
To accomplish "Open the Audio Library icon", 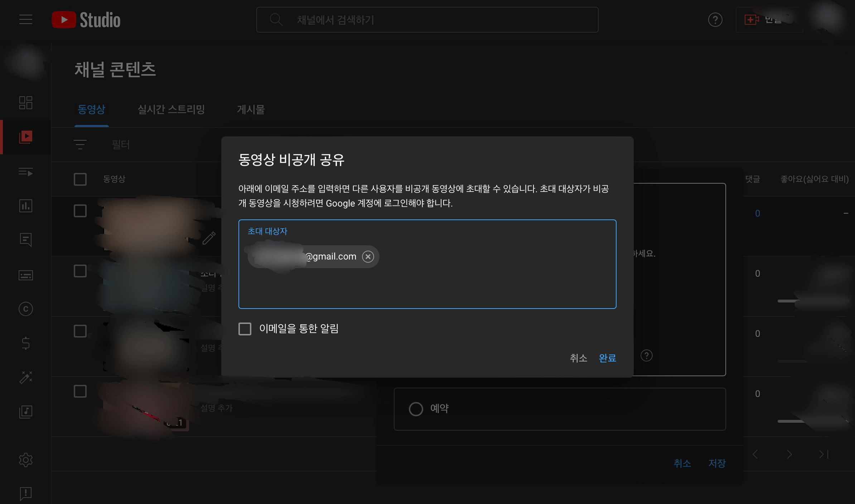I will point(25,412).
